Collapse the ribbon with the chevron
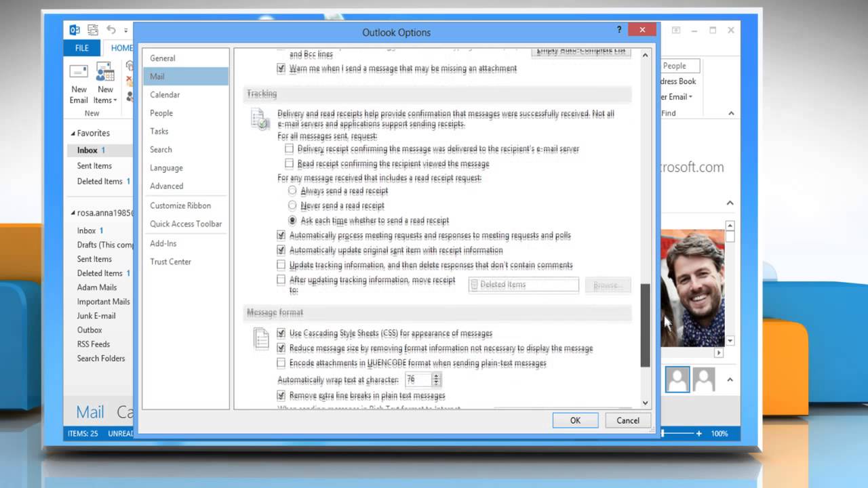Image resolution: width=868 pixels, height=488 pixels. 732,114
